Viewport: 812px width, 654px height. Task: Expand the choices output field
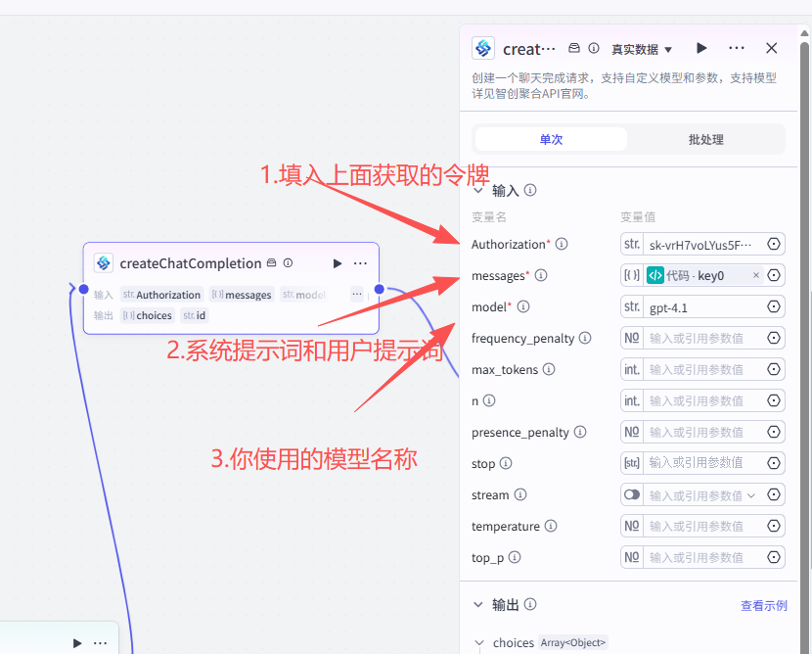tap(479, 642)
